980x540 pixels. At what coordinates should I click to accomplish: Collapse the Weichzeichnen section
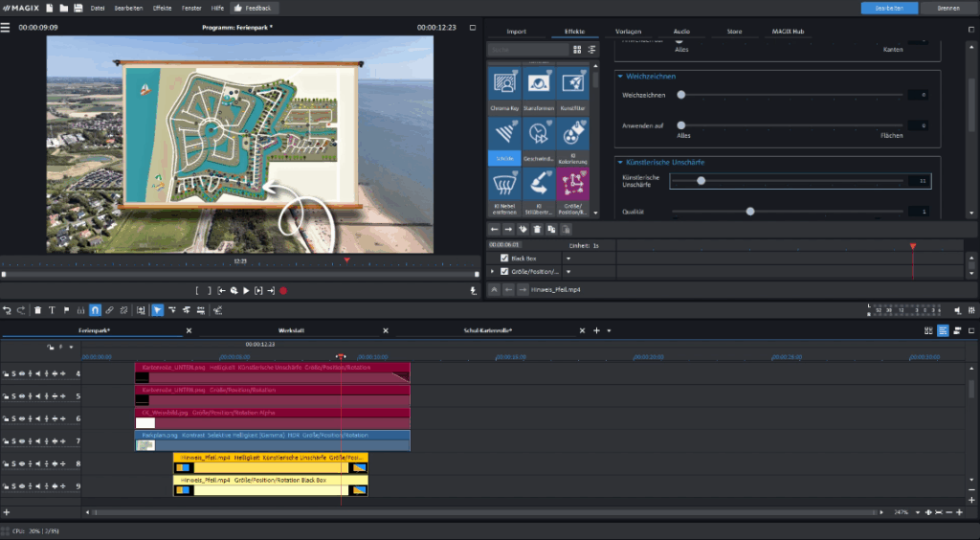point(620,76)
